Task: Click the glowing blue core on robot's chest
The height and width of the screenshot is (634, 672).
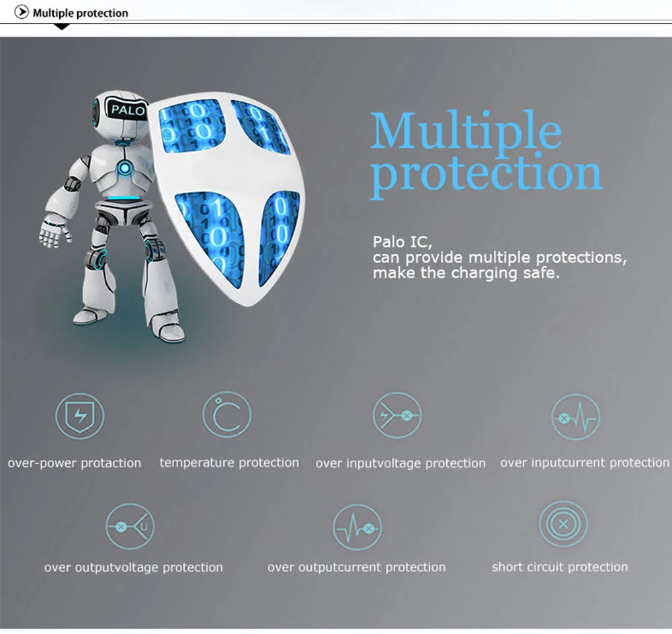Action: [124, 168]
